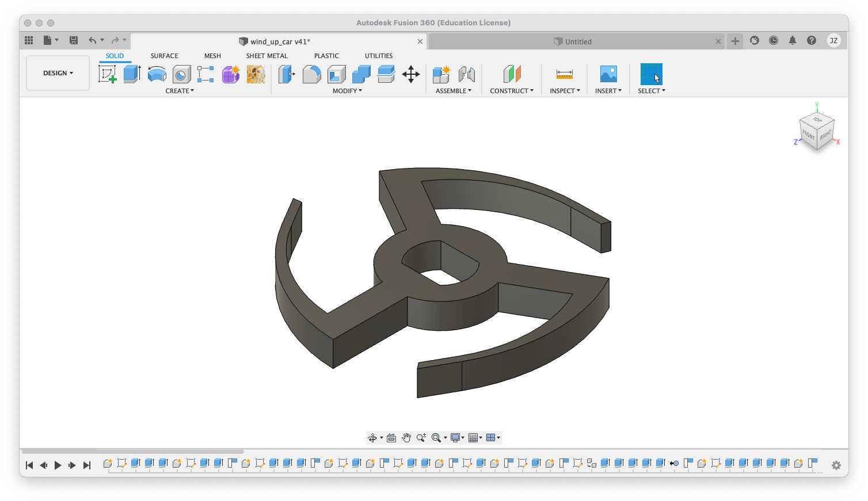The height and width of the screenshot is (501, 868).
Task: Open the Help question mark menu
Action: [812, 40]
